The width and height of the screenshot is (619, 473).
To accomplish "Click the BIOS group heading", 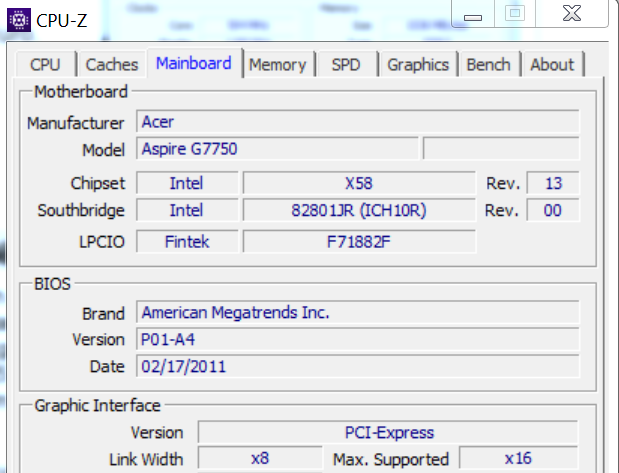I will [52, 284].
